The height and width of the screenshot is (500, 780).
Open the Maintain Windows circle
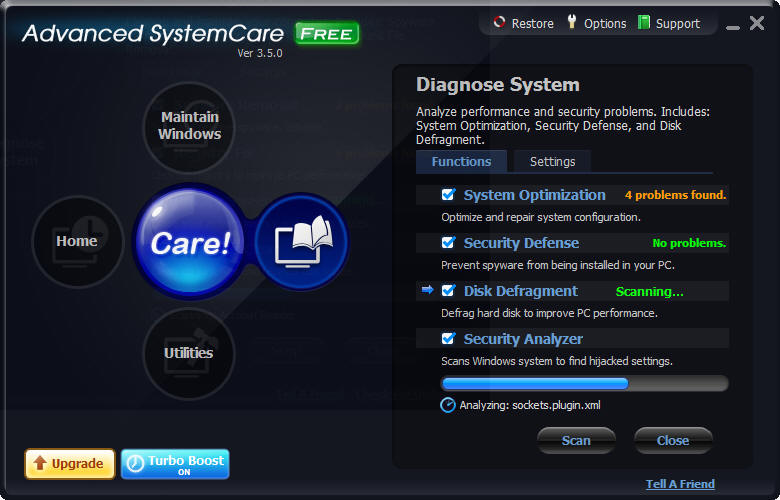[x=189, y=127]
